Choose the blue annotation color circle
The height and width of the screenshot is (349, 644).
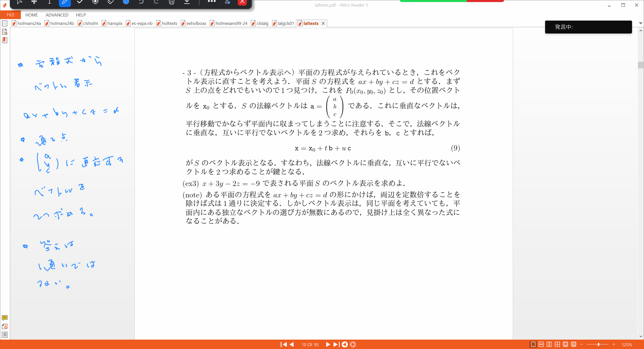(x=126, y=2)
